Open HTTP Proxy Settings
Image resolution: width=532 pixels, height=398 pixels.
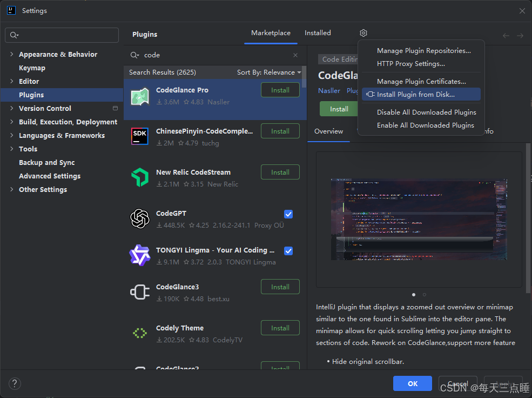[421, 64]
